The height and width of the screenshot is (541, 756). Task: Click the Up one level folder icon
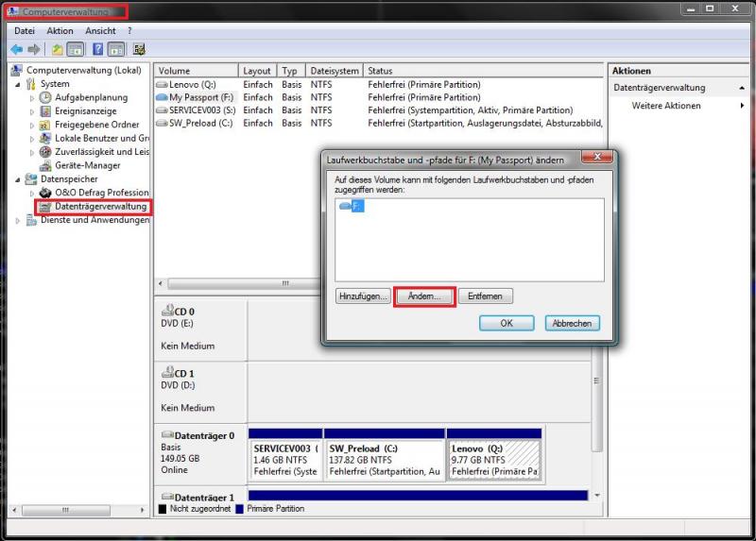(x=58, y=49)
